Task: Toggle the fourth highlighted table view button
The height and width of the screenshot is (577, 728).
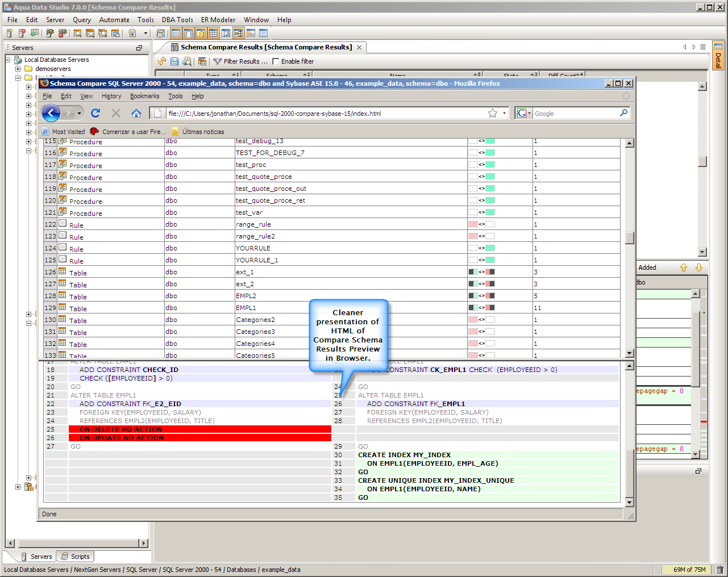Action: click(213, 34)
